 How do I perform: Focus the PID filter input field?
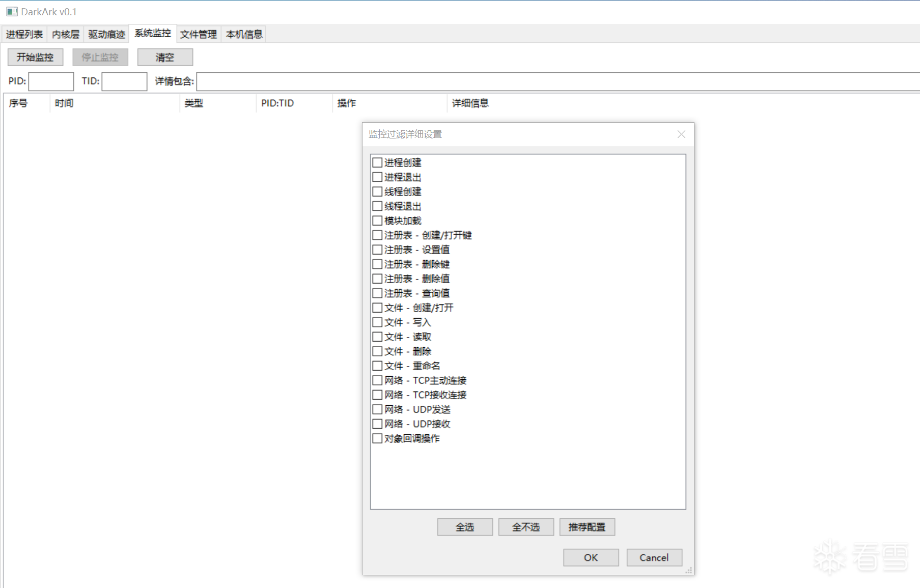pyautogui.click(x=51, y=81)
